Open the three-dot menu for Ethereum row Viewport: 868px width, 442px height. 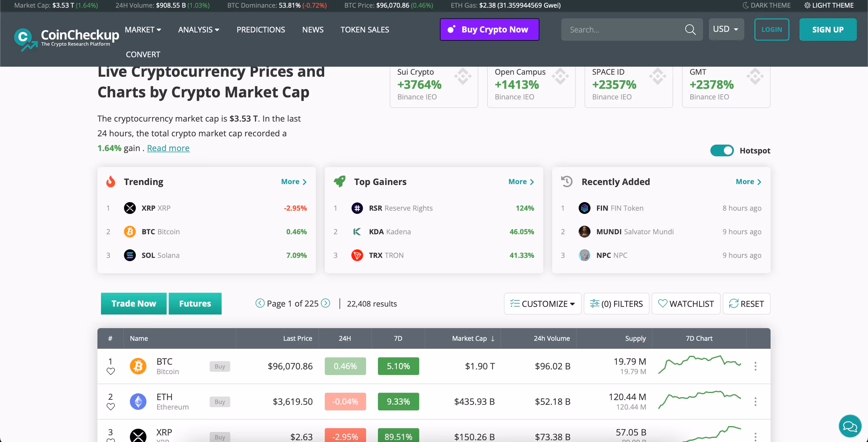click(x=756, y=402)
